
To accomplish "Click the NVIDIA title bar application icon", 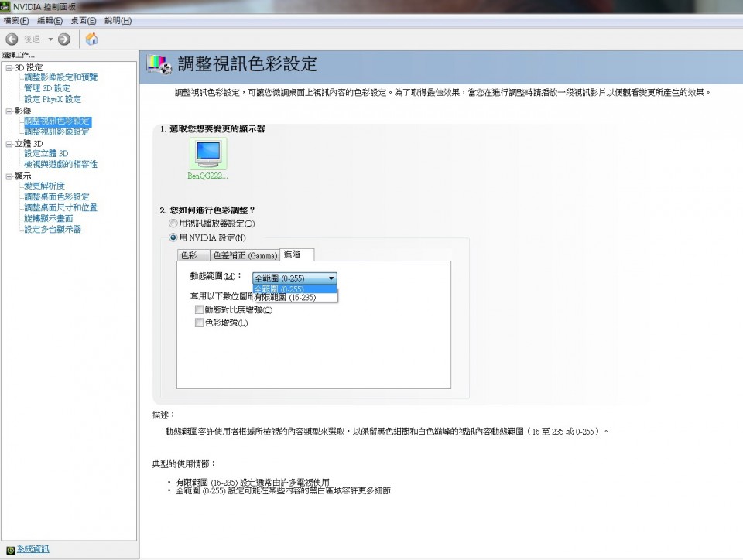I will coord(5,7).
